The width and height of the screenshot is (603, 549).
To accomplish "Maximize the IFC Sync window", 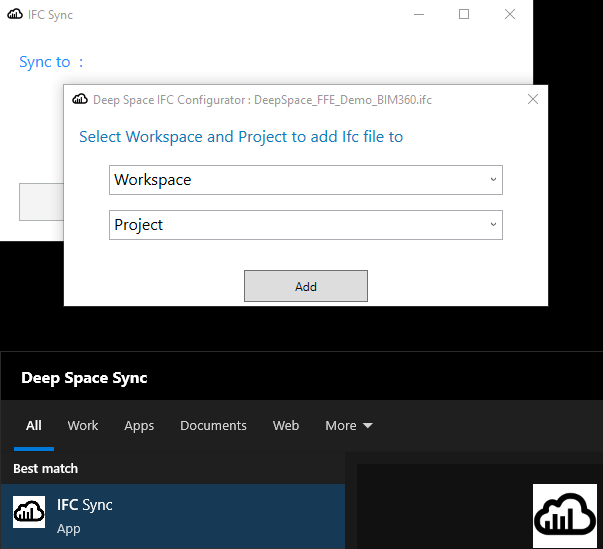I will [x=464, y=14].
